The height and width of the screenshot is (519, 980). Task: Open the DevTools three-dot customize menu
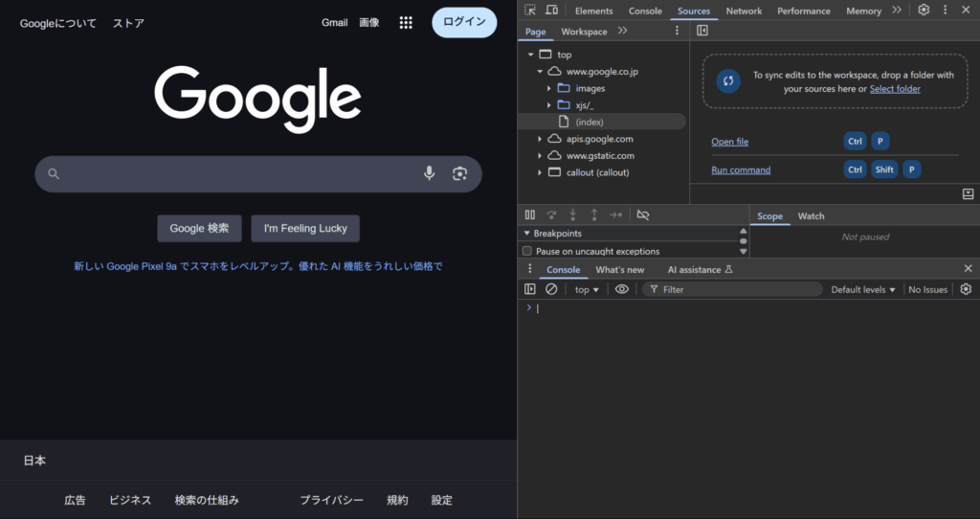[x=945, y=10]
